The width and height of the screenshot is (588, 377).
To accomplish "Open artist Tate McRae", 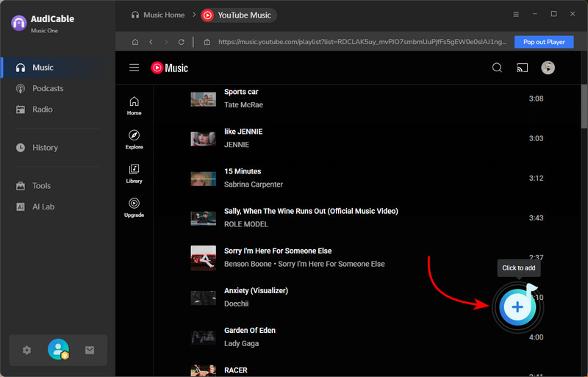I will pos(244,105).
